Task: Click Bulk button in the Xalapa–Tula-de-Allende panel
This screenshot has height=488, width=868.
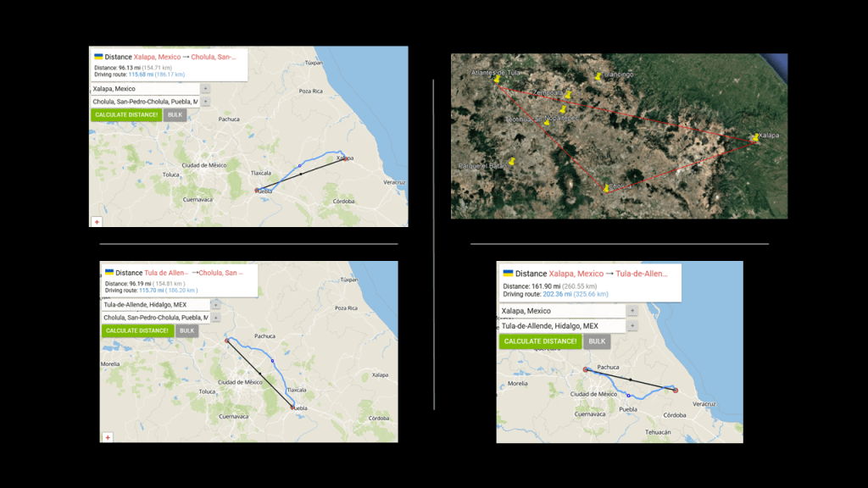Action: (597, 341)
